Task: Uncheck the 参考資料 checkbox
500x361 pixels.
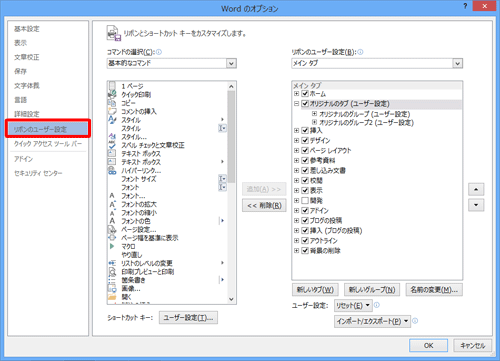Action: [305, 160]
